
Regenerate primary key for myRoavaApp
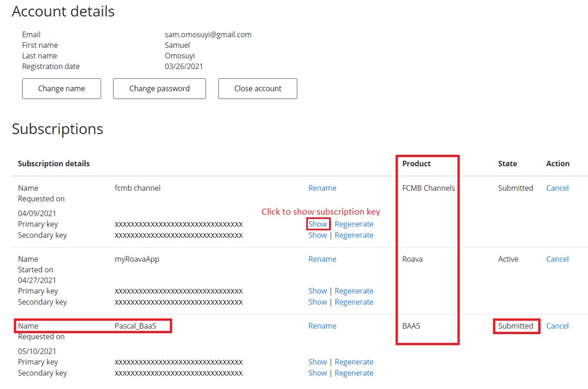tap(354, 291)
